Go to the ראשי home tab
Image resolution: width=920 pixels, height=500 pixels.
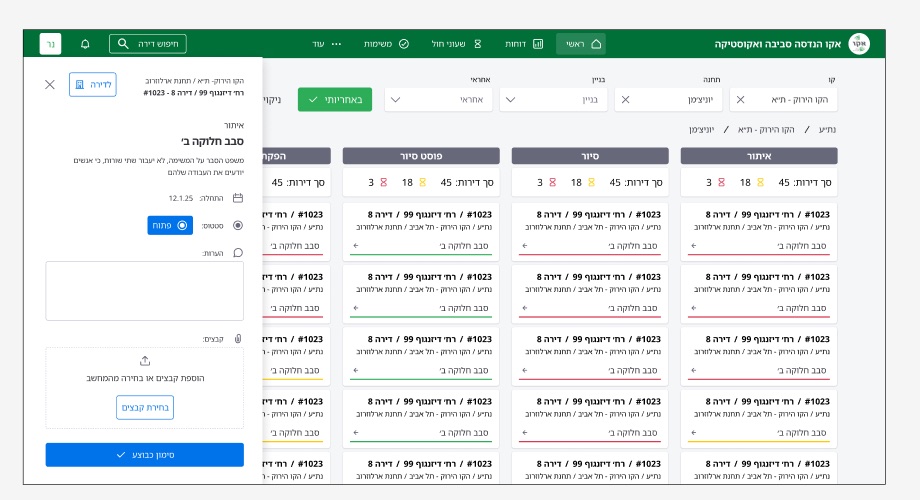(x=581, y=44)
